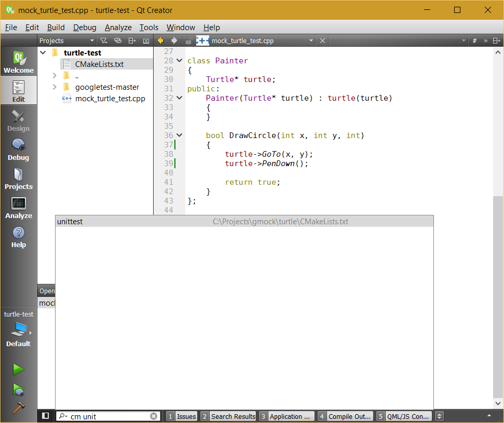The width and height of the screenshot is (504, 423).
Task: Run the project with green arrow
Action: (x=18, y=370)
